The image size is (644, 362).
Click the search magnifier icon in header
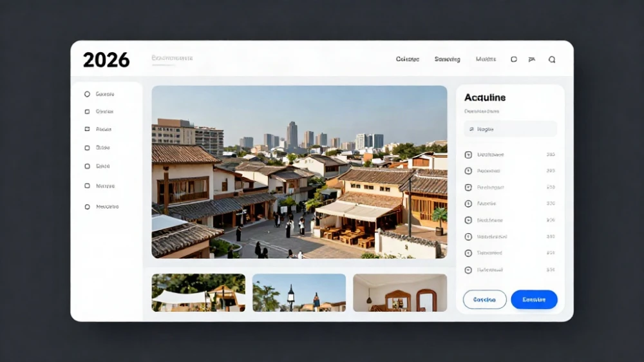point(552,59)
